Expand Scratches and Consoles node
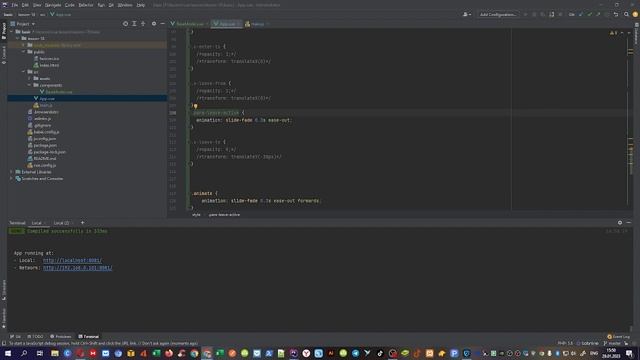The height and width of the screenshot is (360, 640). [x=11, y=179]
